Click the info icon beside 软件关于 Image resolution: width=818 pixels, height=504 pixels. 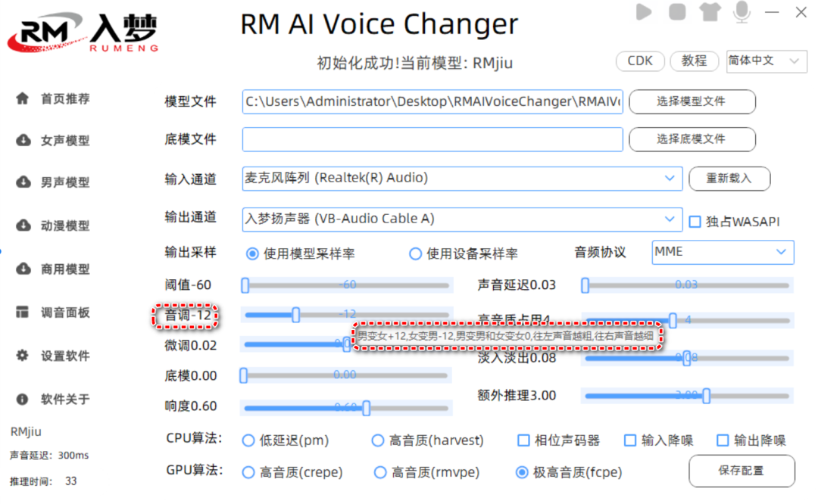click(23, 399)
